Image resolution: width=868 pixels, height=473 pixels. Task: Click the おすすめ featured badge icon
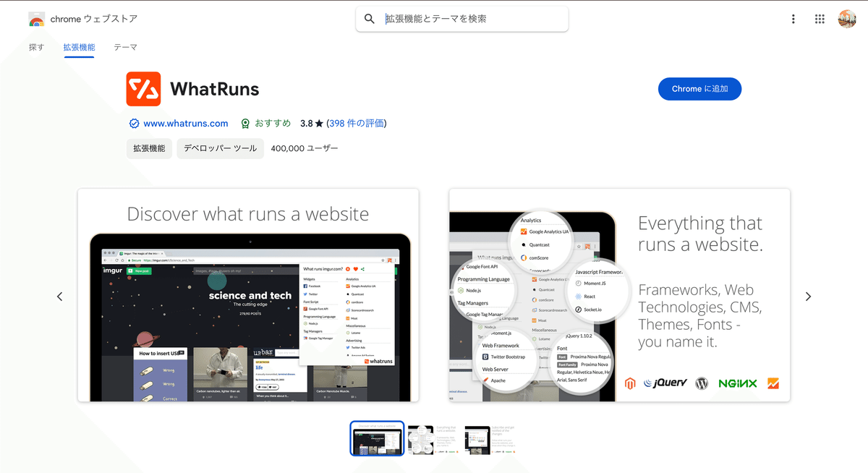[245, 124]
